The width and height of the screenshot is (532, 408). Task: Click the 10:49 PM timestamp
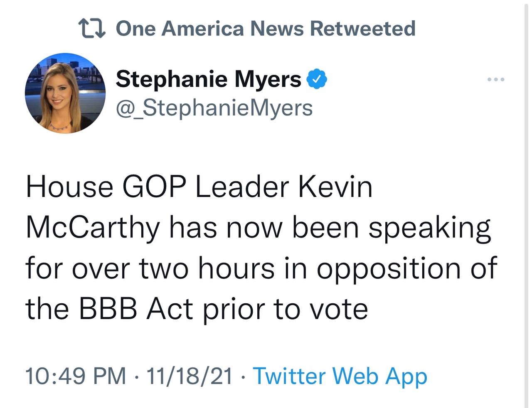(x=76, y=376)
